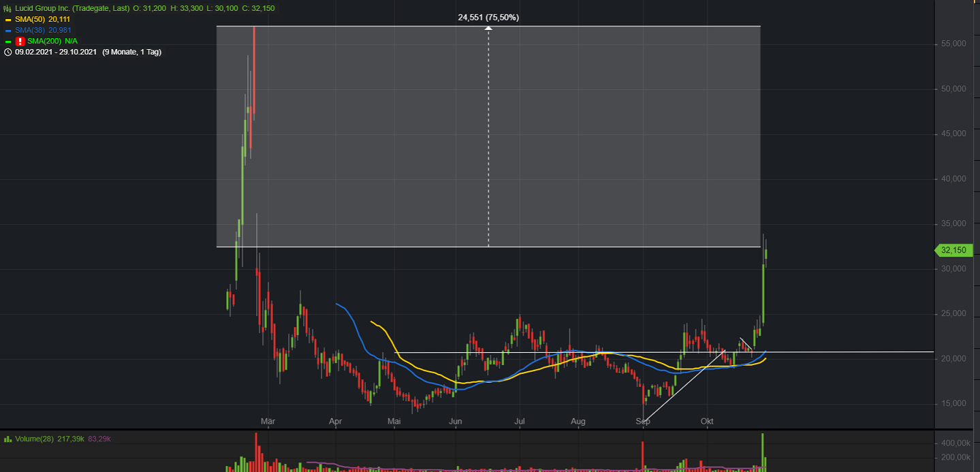Click the blue SMA(38) legend marker

click(7, 31)
